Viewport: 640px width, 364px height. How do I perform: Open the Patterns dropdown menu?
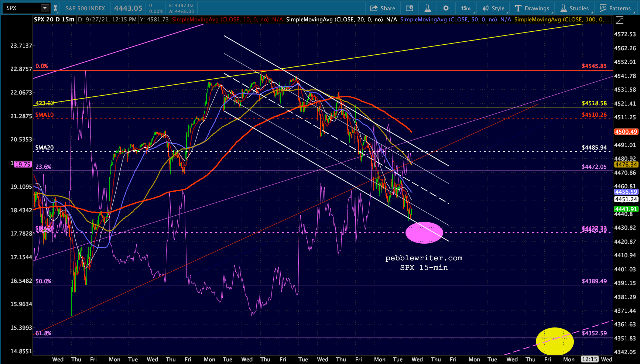pos(616,8)
